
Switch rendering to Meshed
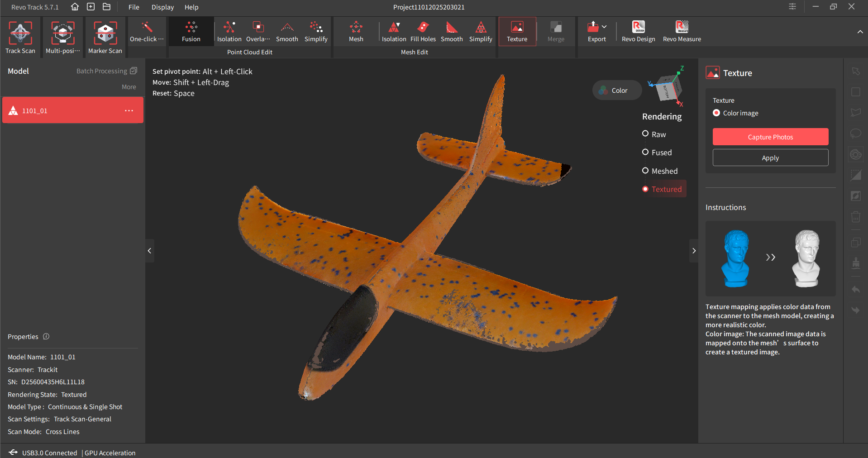coord(646,171)
